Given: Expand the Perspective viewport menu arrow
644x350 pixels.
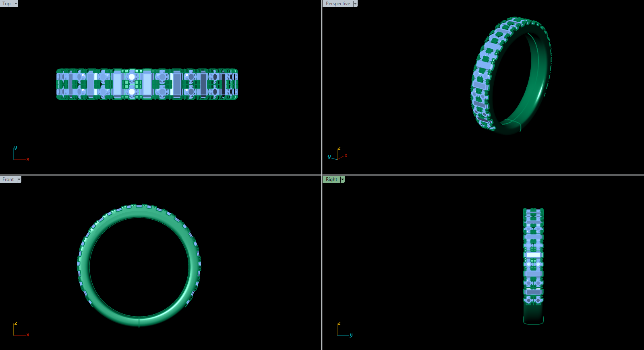Looking at the screenshot, I should tap(355, 4).
